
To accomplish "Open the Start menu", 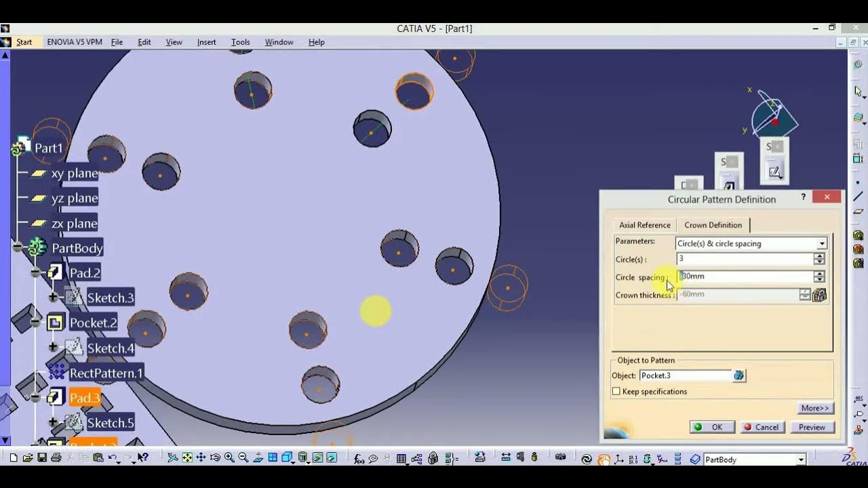I will tap(24, 42).
